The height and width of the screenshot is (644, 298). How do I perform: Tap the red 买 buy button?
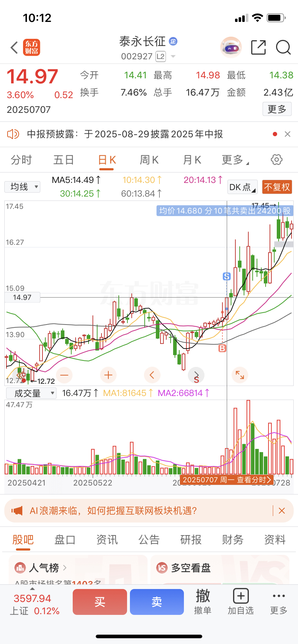point(100,602)
